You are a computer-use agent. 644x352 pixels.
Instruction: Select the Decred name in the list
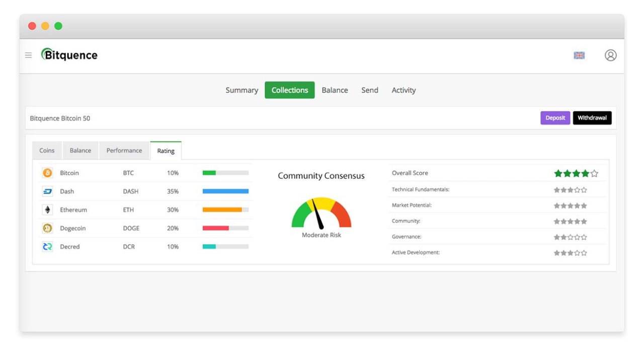pos(70,247)
